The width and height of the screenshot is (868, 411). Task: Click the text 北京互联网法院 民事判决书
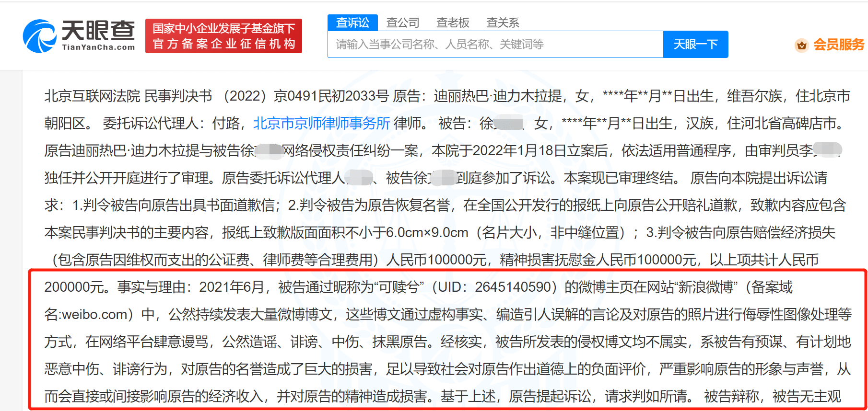click(x=128, y=96)
